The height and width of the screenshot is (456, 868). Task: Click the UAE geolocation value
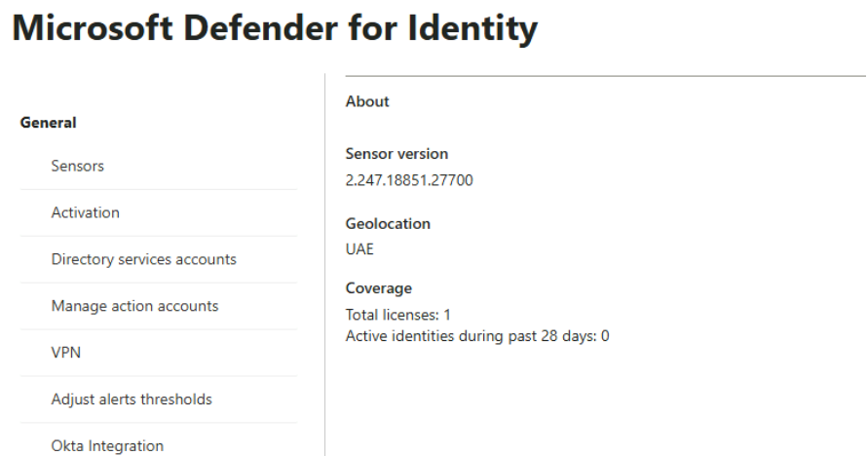click(x=360, y=249)
